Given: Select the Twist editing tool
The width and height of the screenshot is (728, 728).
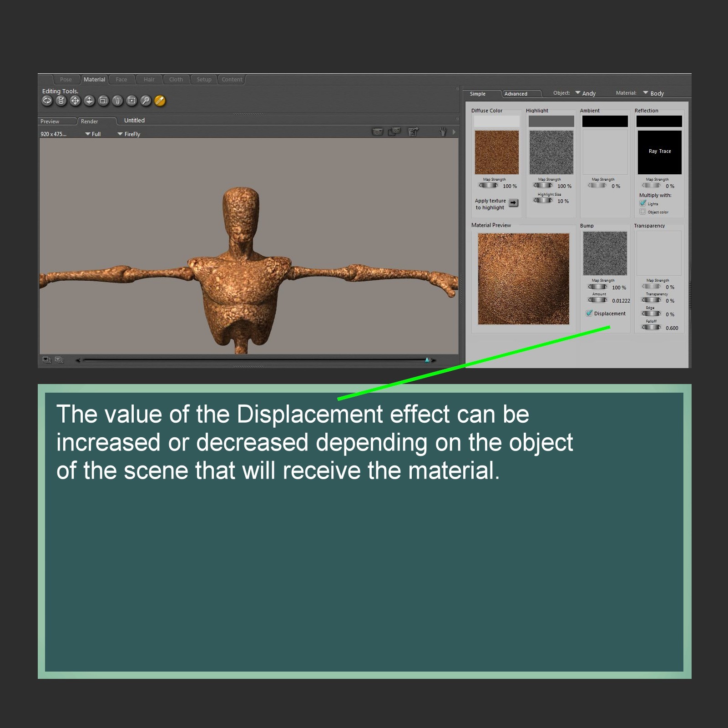Looking at the screenshot, I should (x=61, y=101).
